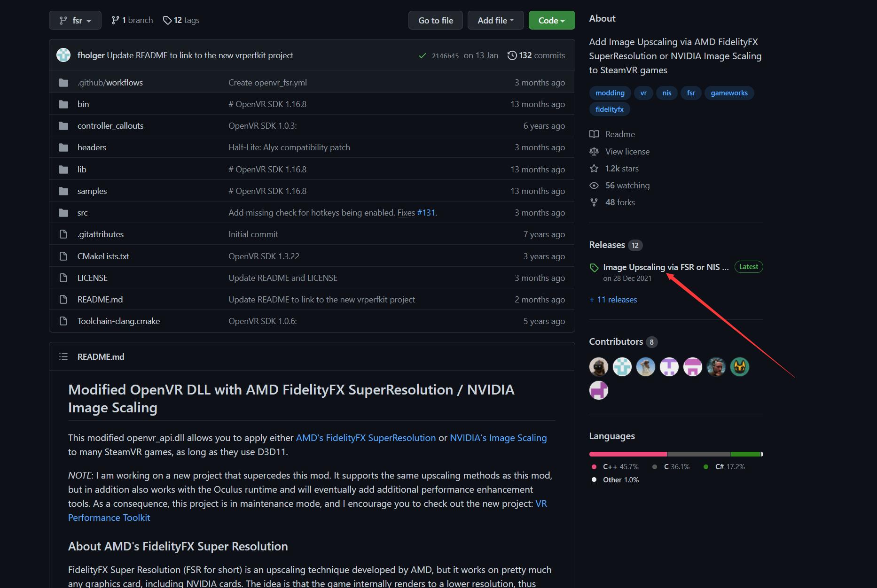
Task: Open issue #131 link
Action: click(426, 213)
